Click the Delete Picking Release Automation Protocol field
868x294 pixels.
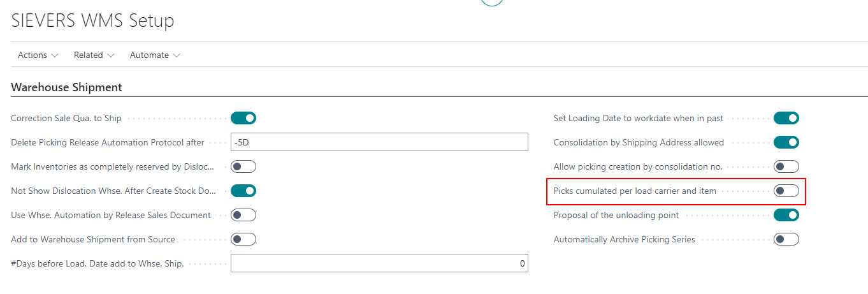379,142
